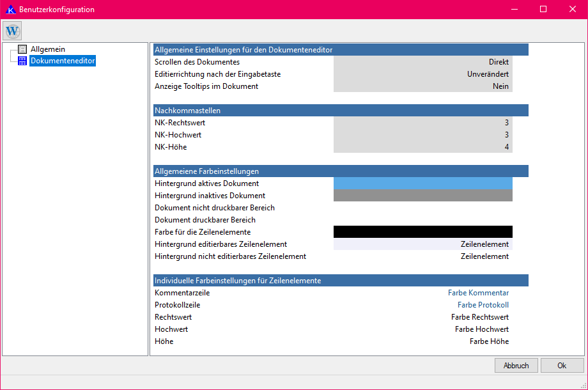Select Dokumenteneditor tree entry
588x390 pixels.
pos(63,61)
